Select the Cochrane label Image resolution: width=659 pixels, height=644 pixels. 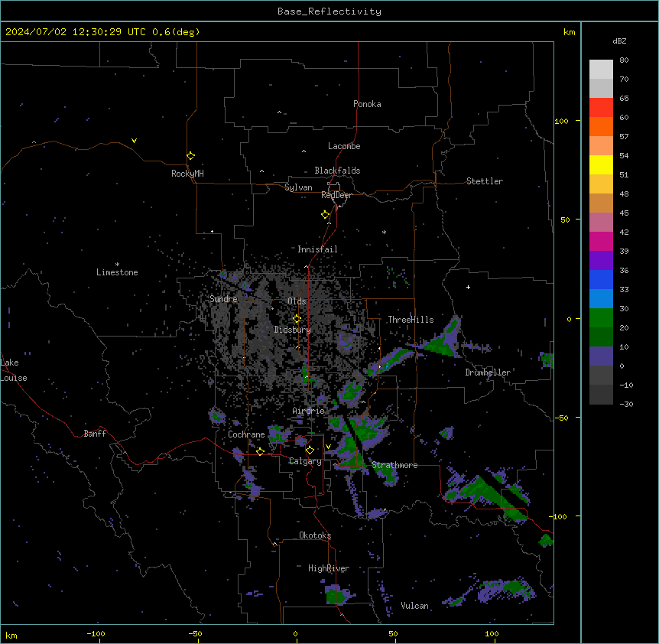coord(246,434)
